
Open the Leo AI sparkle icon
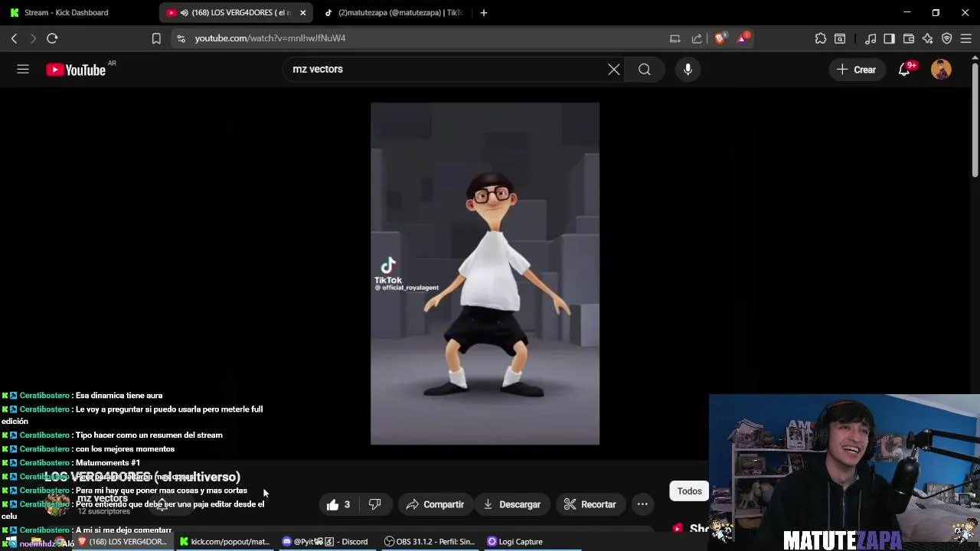(x=928, y=38)
